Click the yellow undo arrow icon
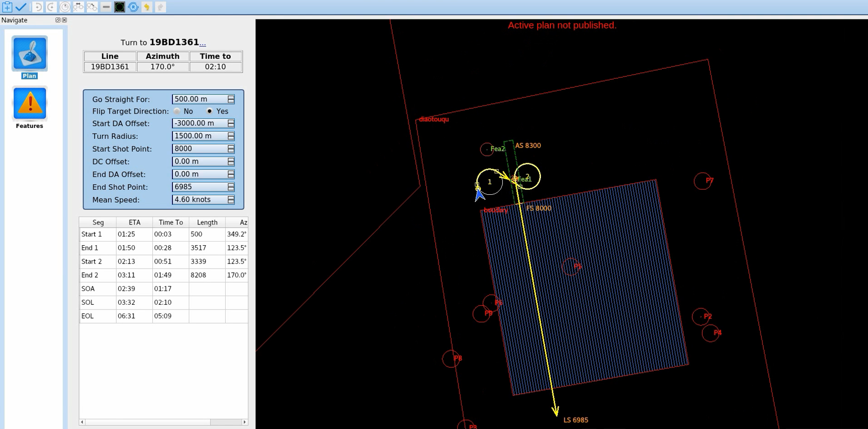The width and height of the screenshot is (868, 429). click(x=147, y=7)
